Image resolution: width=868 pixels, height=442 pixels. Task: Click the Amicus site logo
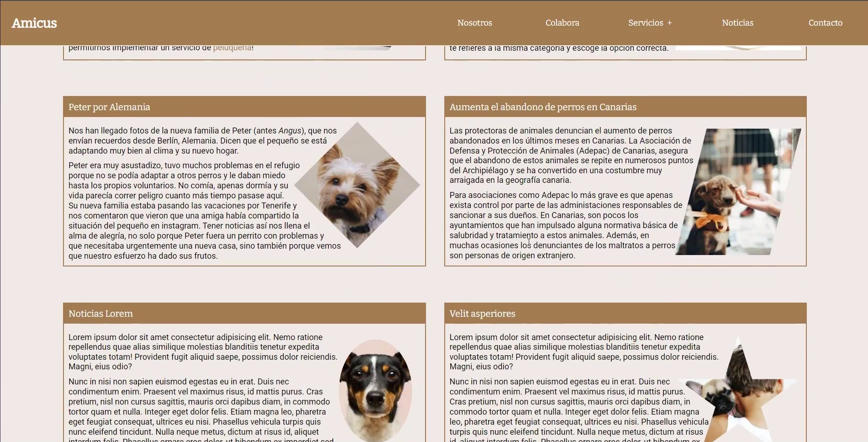(x=34, y=23)
